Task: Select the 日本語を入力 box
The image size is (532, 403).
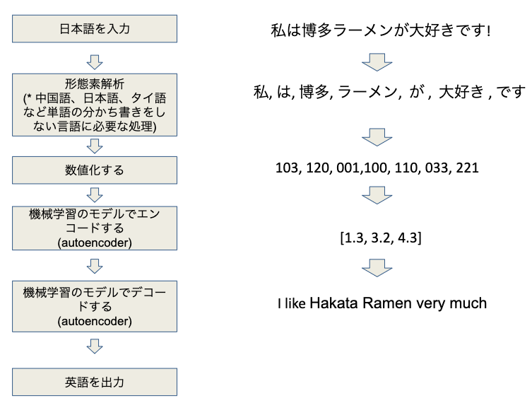Action: tap(95, 30)
